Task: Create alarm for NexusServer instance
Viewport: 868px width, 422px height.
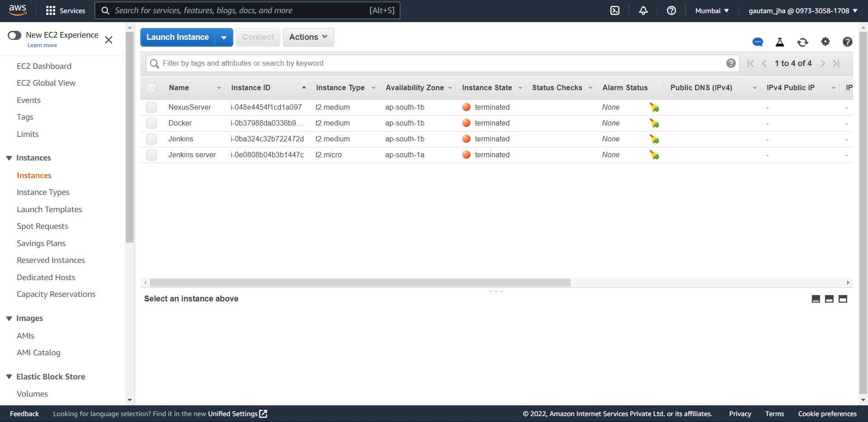Action: 654,107
